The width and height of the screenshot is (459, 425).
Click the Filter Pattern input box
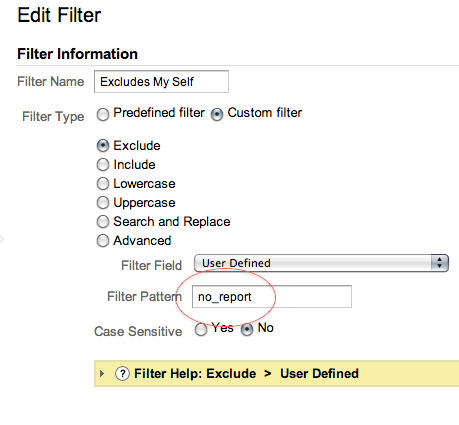click(272, 297)
